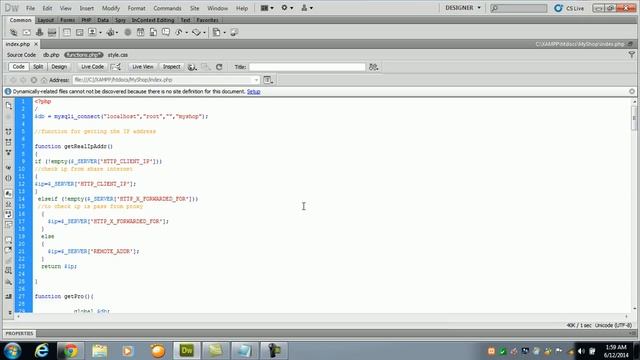Open Google Chrome from taskbar

coord(70,351)
